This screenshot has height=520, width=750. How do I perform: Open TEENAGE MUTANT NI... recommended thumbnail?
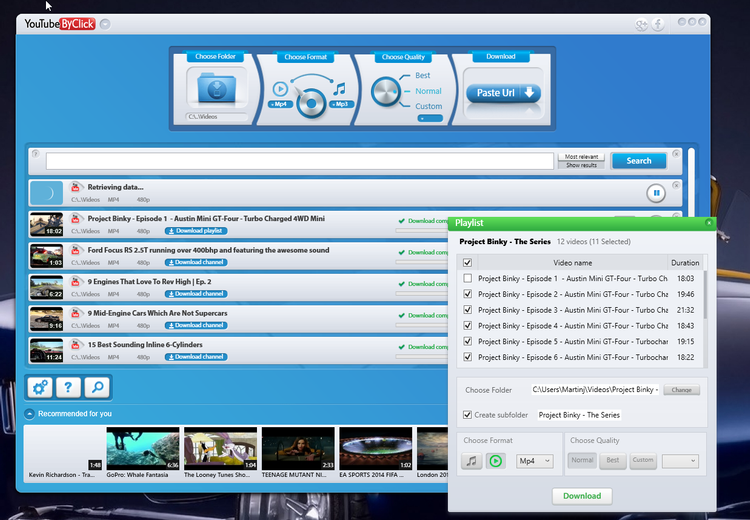tap(298, 449)
